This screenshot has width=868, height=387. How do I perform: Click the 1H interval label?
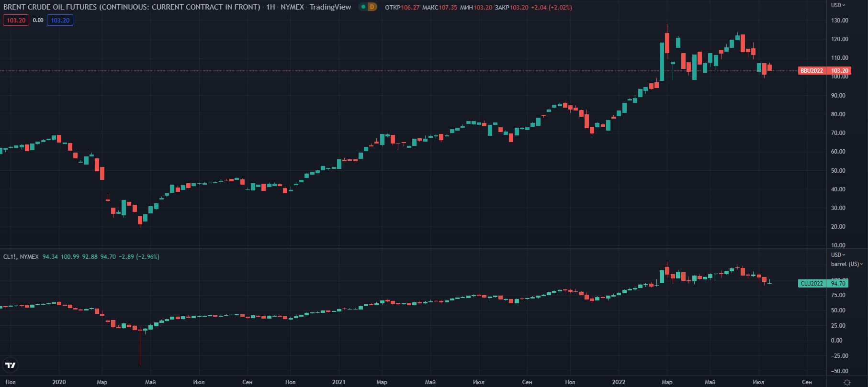[271, 7]
